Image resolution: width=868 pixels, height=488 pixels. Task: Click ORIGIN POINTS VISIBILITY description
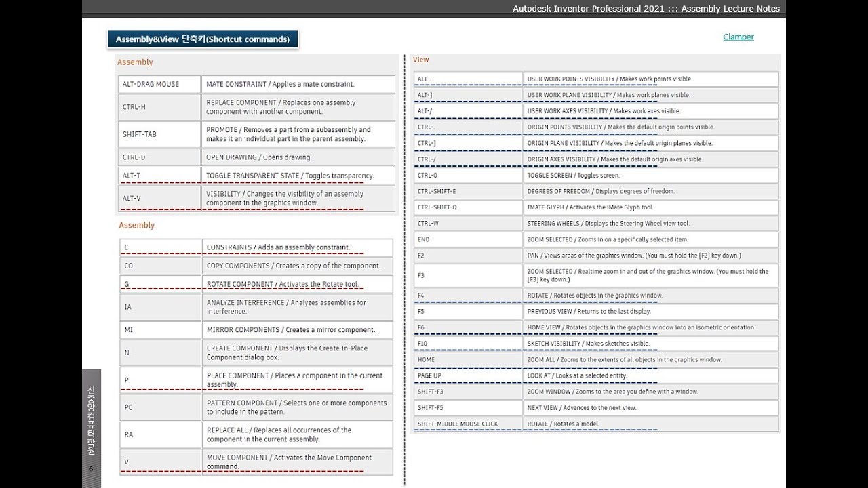pos(651,127)
